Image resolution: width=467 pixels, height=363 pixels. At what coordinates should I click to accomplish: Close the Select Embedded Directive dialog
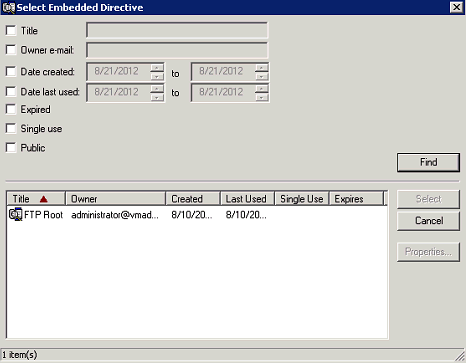[x=456, y=7]
